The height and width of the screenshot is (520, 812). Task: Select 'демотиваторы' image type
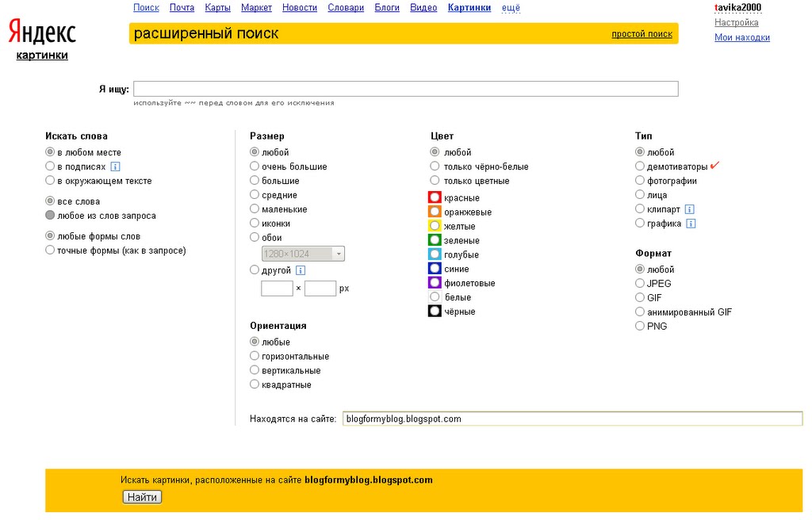click(x=640, y=166)
